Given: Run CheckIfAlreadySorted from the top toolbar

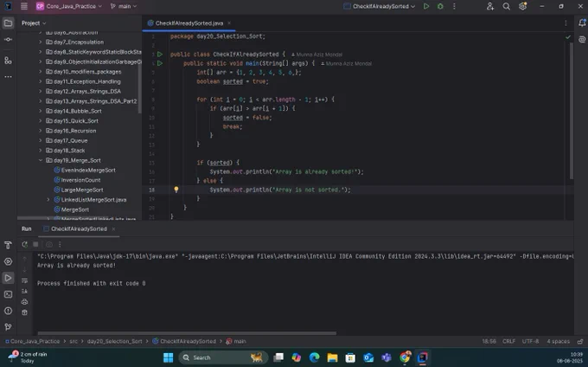Looking at the screenshot, I should 426,6.
